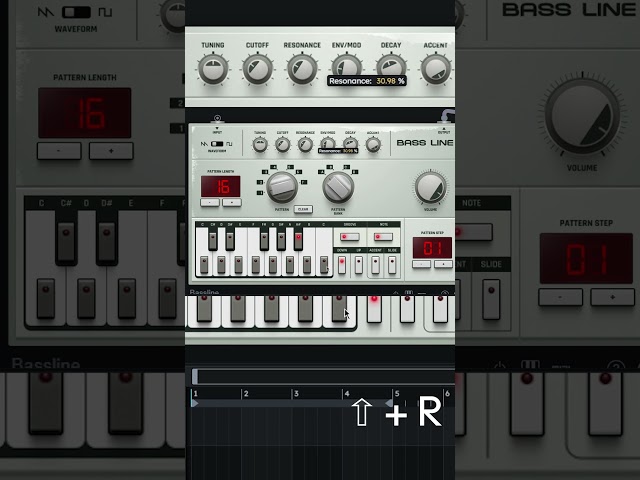
Task: Click the large Decay knob in the top strip
Action: point(391,67)
